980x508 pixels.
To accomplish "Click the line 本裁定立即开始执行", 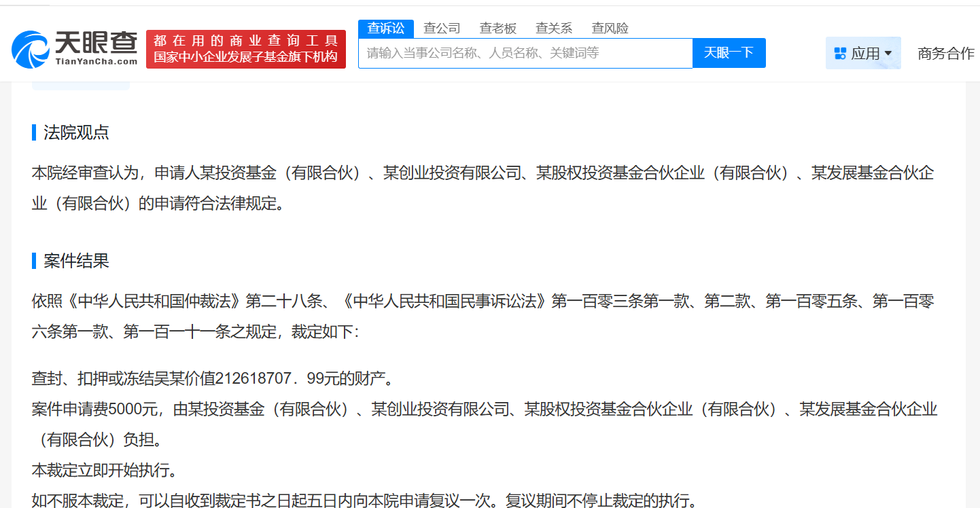I will [x=104, y=470].
